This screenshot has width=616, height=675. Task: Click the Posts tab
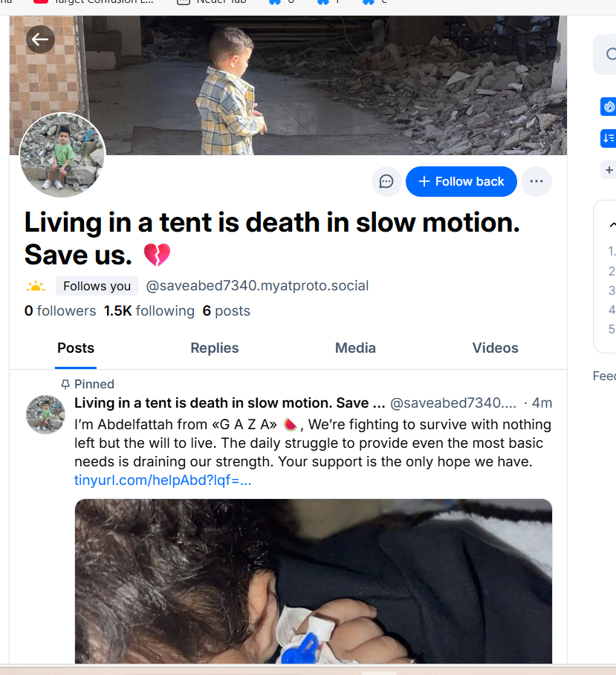(x=76, y=348)
